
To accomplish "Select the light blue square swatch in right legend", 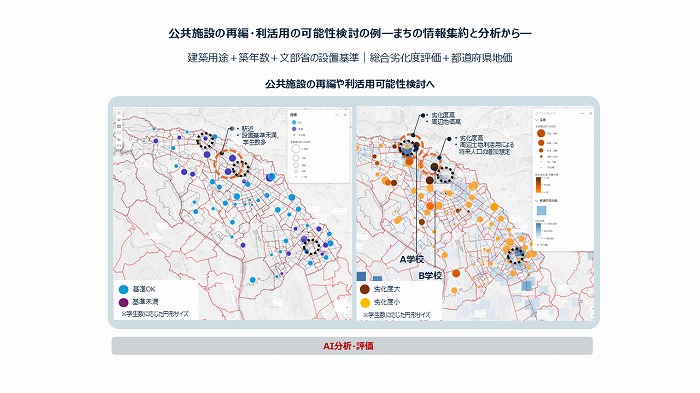I will 542,210.
